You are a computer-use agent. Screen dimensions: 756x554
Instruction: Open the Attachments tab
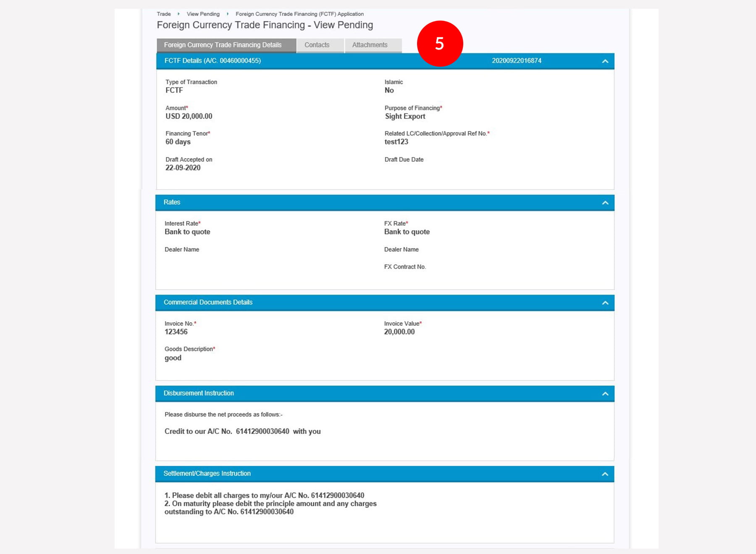coord(370,45)
